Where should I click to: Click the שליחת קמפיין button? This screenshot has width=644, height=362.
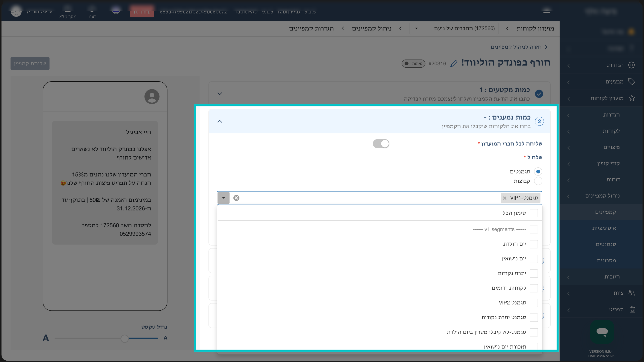[x=30, y=64]
